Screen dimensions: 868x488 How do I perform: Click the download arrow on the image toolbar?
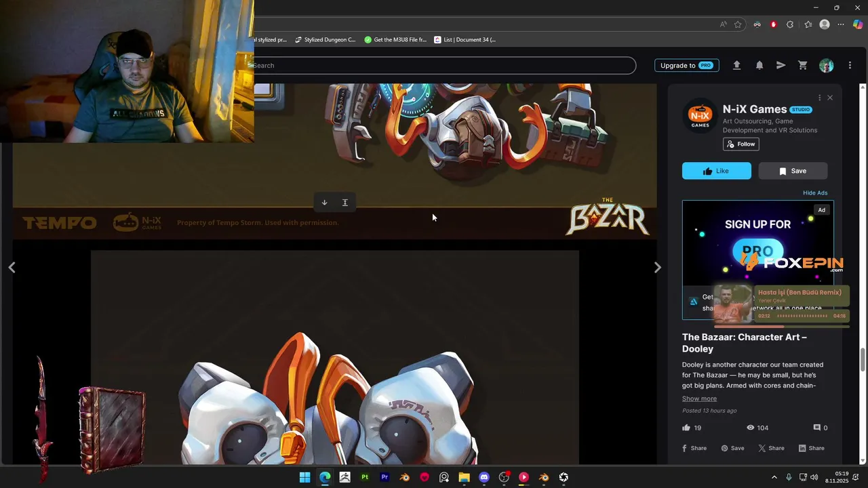(x=324, y=203)
